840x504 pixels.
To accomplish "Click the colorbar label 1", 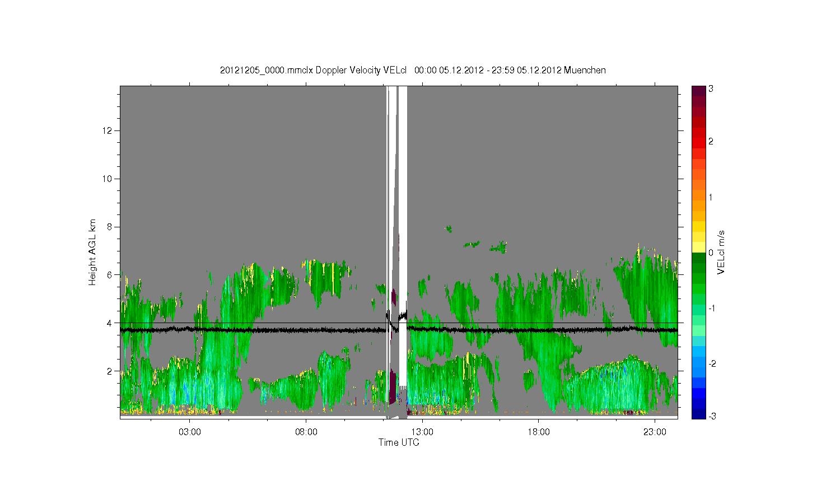I will coord(711,197).
